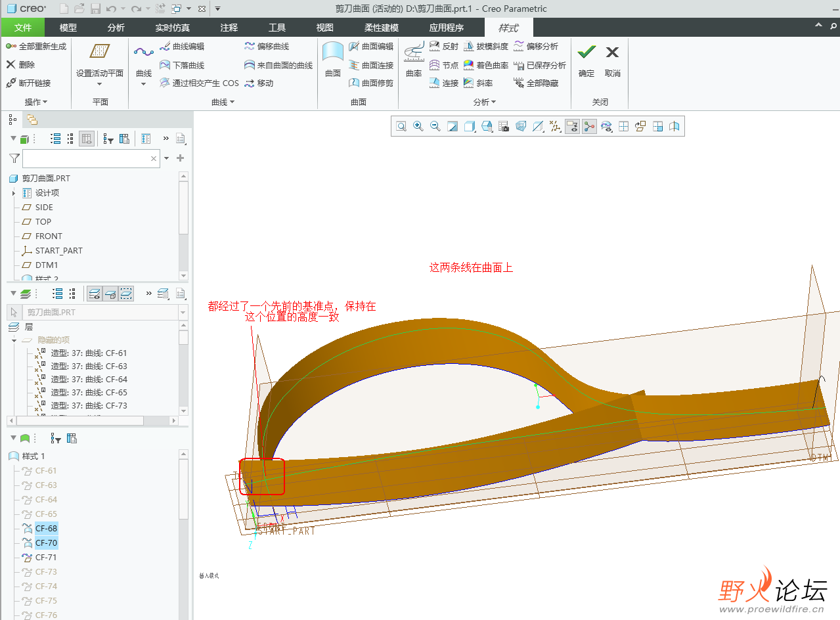
Task: Click START_PART in model tree
Action: 59,250
